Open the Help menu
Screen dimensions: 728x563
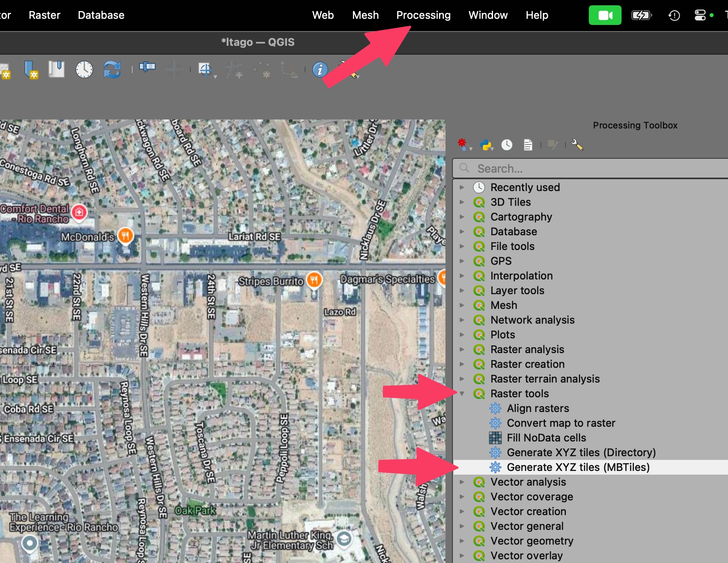pyautogui.click(x=537, y=15)
